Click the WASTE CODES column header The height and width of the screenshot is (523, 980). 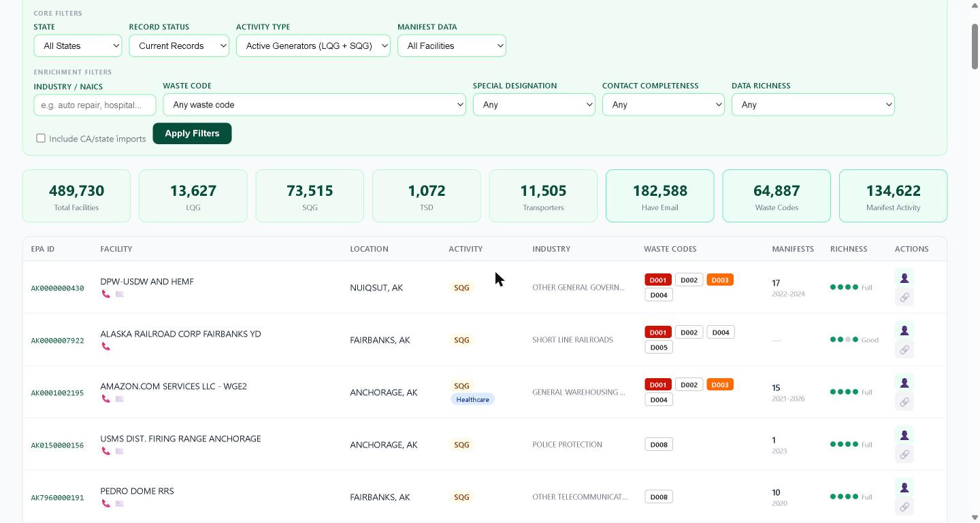pyautogui.click(x=670, y=249)
